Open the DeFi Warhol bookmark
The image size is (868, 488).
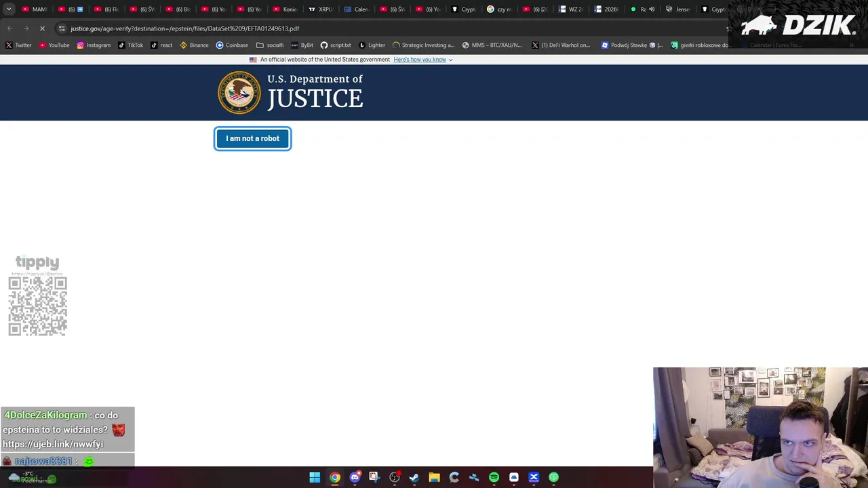[x=561, y=45]
